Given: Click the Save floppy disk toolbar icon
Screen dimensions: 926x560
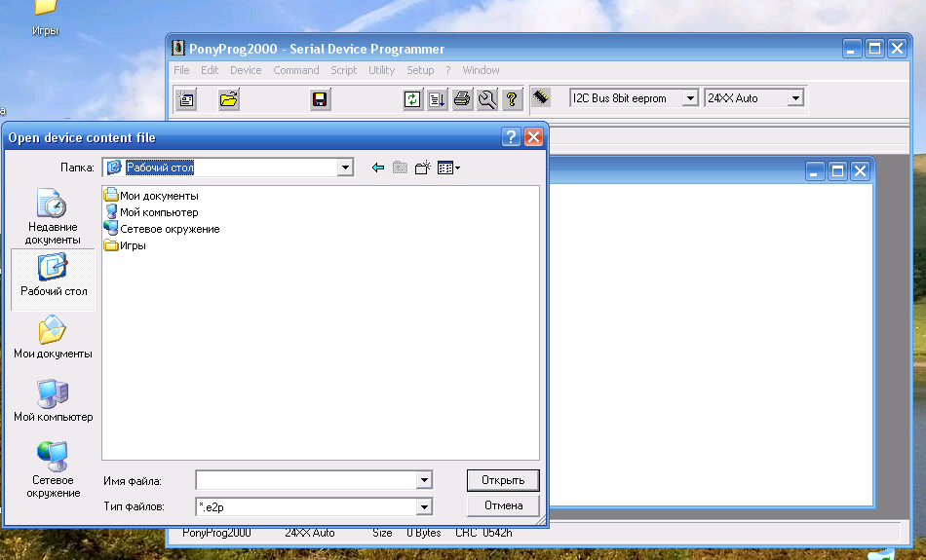Looking at the screenshot, I should (320, 98).
